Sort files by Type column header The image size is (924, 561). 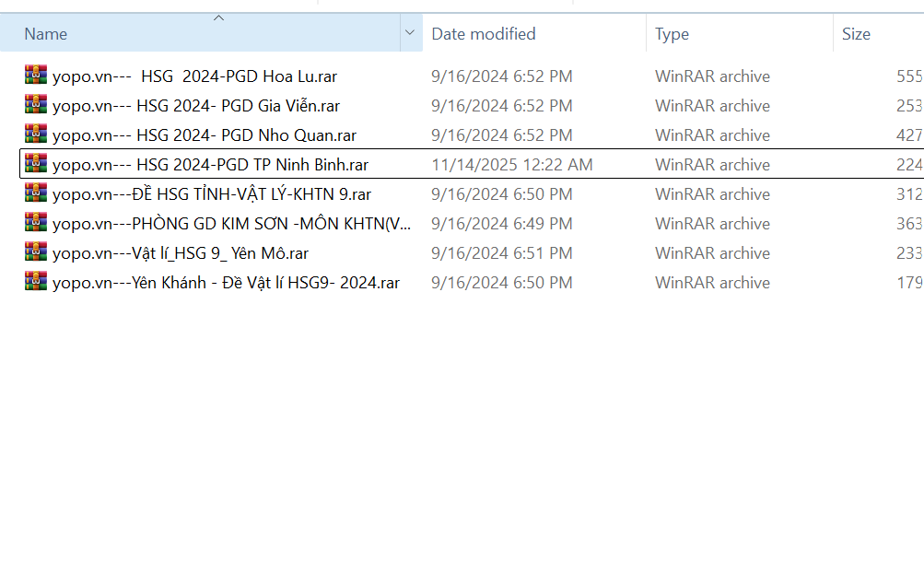673,34
